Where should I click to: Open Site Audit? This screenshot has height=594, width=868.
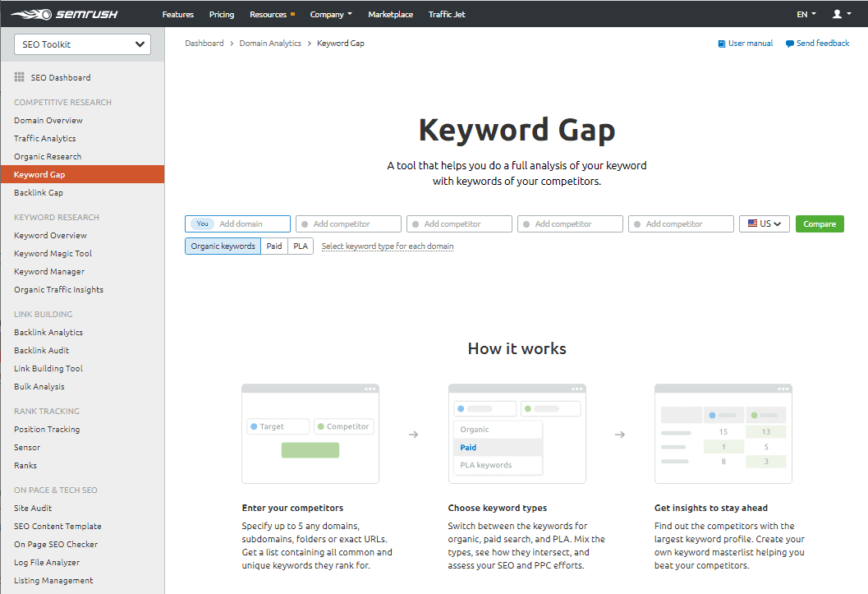click(x=33, y=509)
